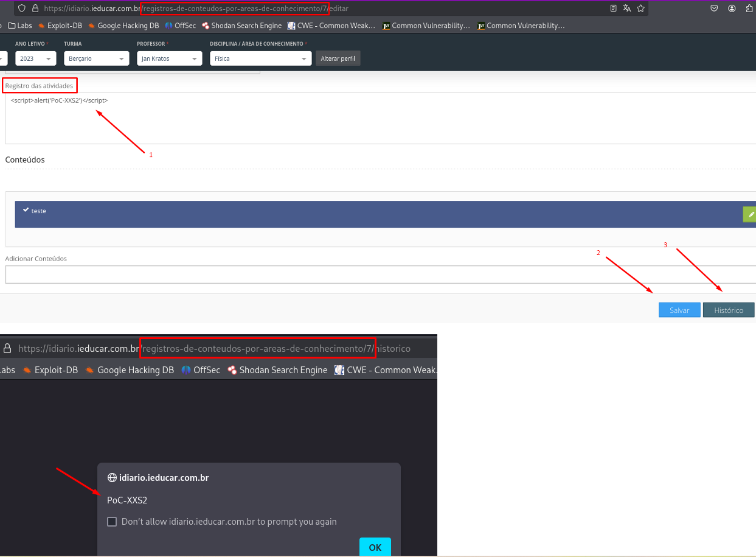Toggle reader view icon in the address bar

tap(613, 9)
